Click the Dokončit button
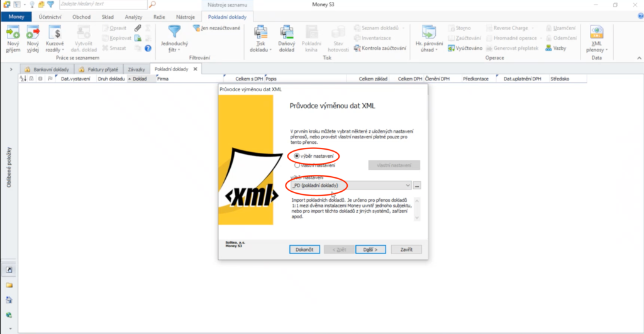Viewport: 644px width, 334px height. tap(304, 249)
